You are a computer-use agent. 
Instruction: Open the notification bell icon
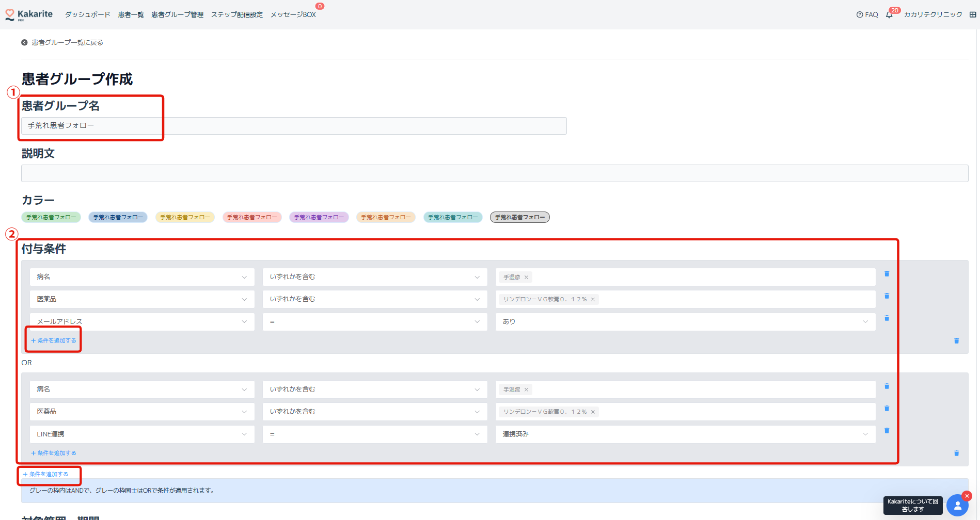point(889,15)
